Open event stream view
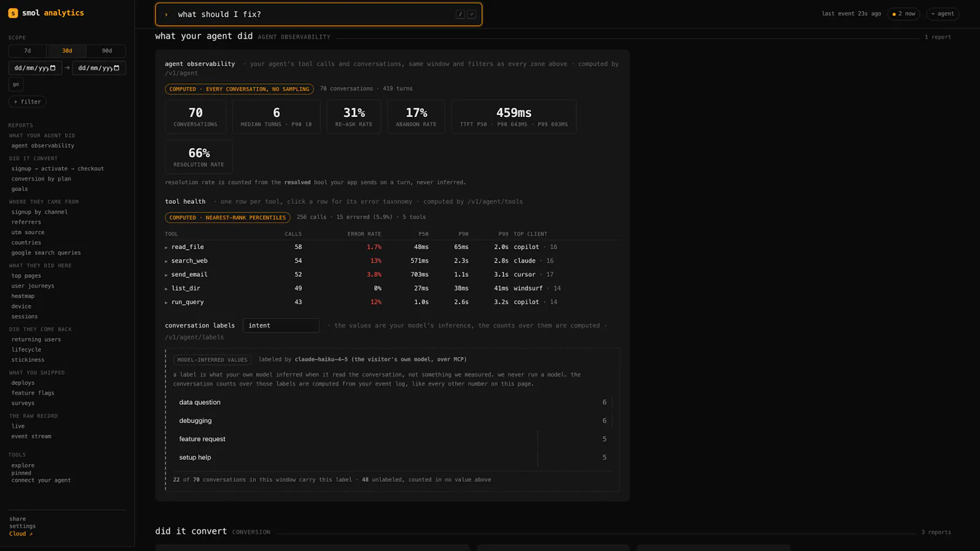The image size is (980, 551). [x=31, y=437]
